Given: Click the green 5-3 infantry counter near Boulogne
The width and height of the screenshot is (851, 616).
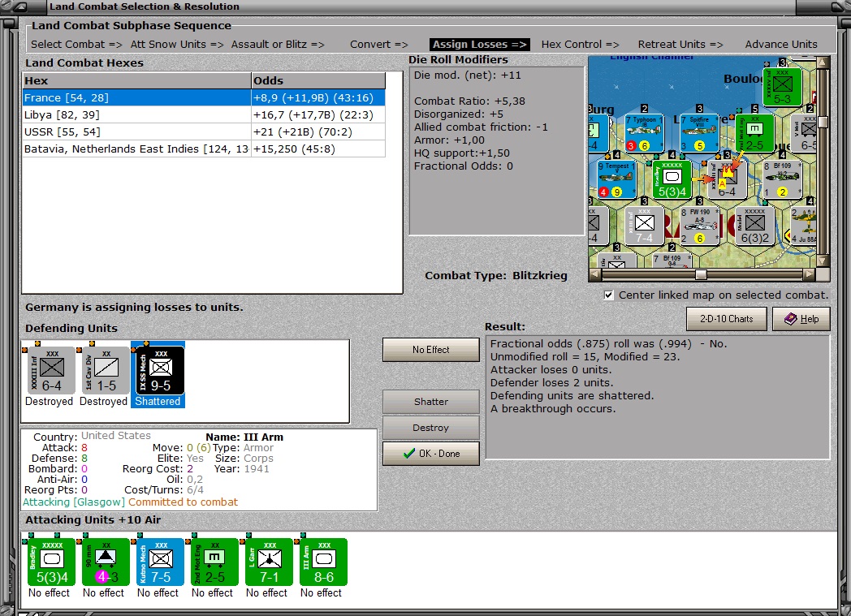Looking at the screenshot, I should coord(782,87).
